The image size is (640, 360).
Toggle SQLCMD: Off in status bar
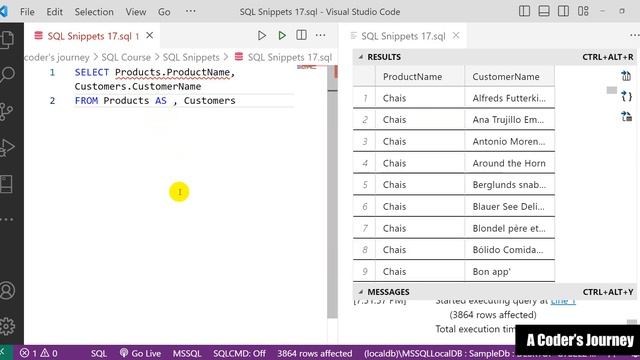(239, 353)
